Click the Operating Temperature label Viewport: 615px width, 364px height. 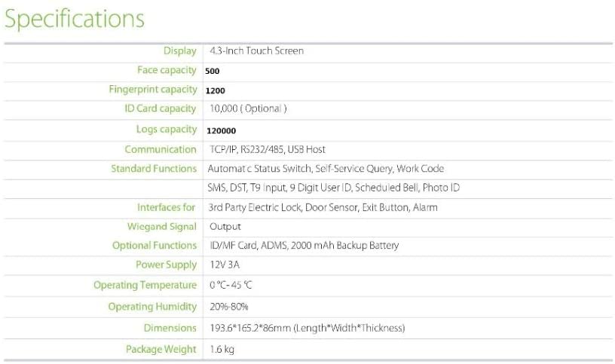[145, 285]
